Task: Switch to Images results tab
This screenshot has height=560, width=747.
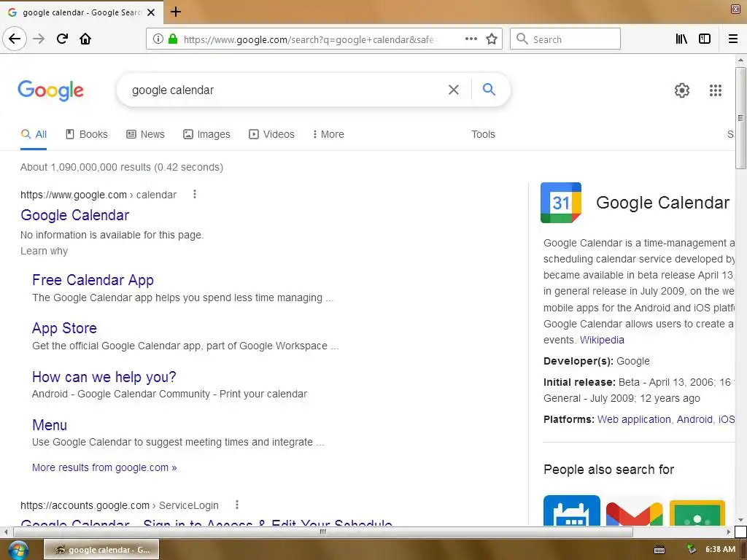Action: click(206, 134)
